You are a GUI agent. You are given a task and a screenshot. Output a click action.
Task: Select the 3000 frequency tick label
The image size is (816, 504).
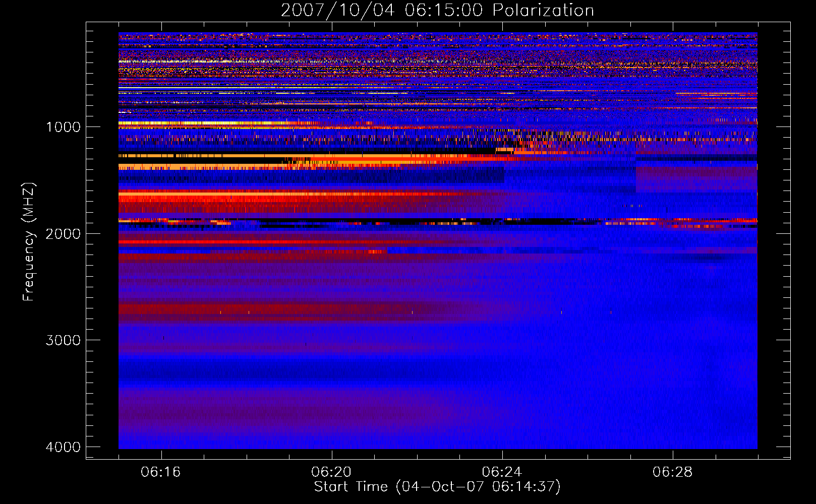[x=63, y=340]
